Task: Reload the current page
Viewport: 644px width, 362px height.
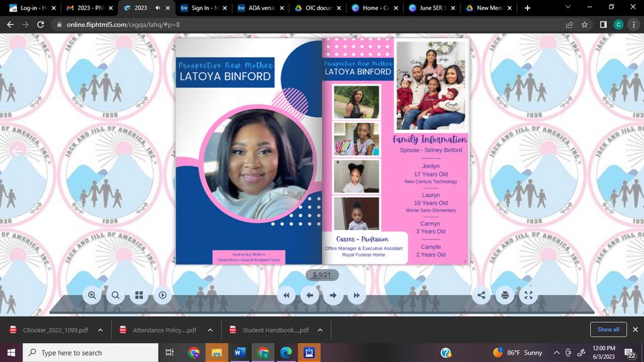Action: tap(40, 25)
